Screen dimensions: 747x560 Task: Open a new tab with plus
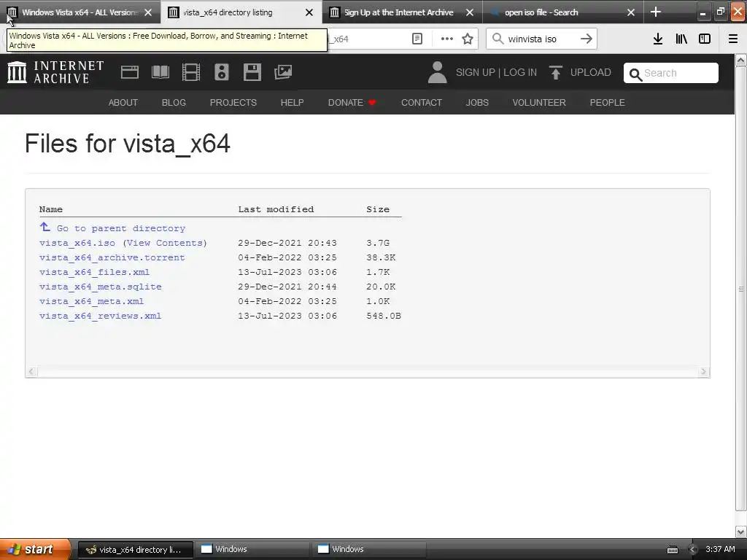click(656, 12)
